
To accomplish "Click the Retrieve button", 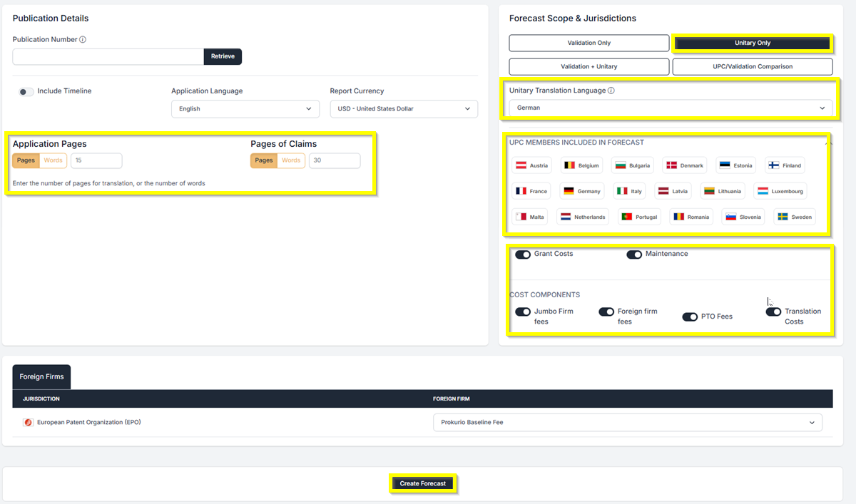I will (x=223, y=56).
